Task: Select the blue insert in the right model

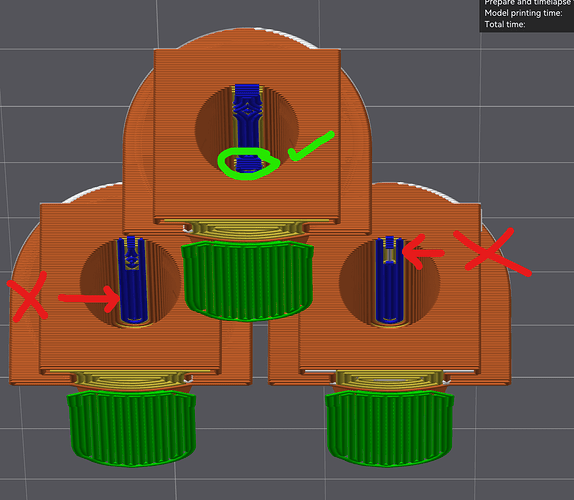Action: pos(390,280)
